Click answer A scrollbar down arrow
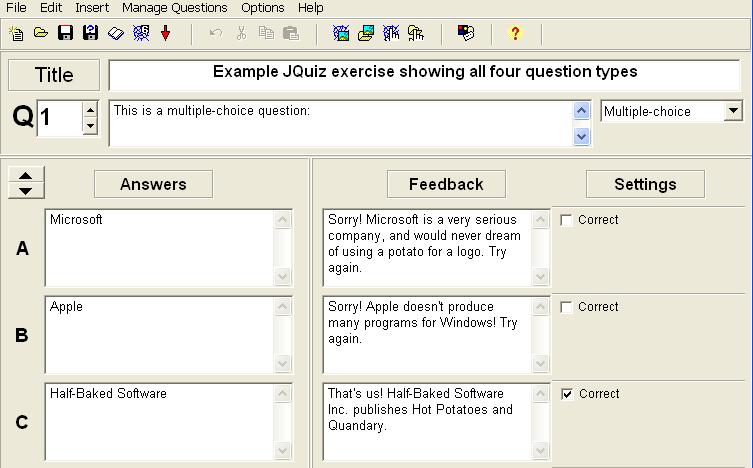 [283, 276]
